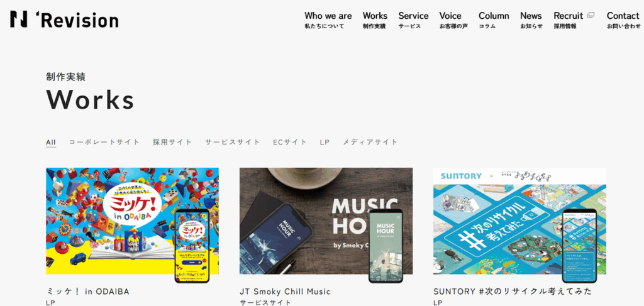Image resolution: width=644 pixels, height=306 pixels.
Task: Open the Who we are menu item
Action: click(328, 20)
